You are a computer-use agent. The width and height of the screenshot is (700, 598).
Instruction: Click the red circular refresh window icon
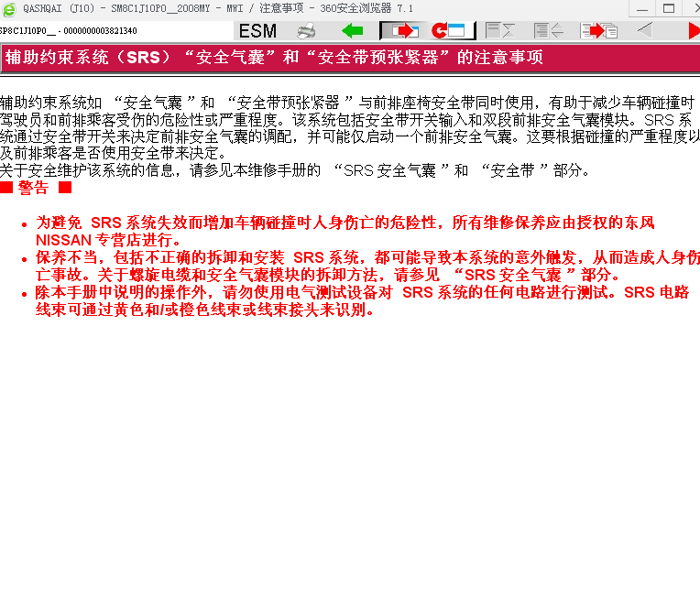click(x=448, y=31)
